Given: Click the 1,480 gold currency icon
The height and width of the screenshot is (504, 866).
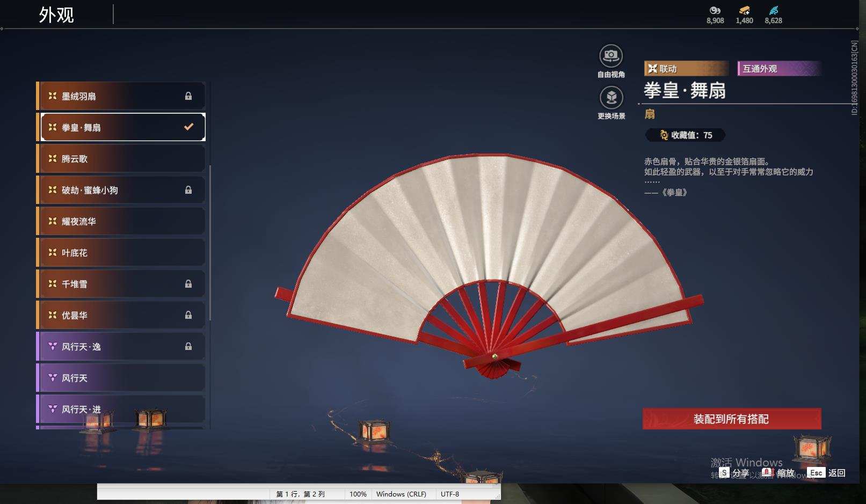Looking at the screenshot, I should [x=744, y=10].
